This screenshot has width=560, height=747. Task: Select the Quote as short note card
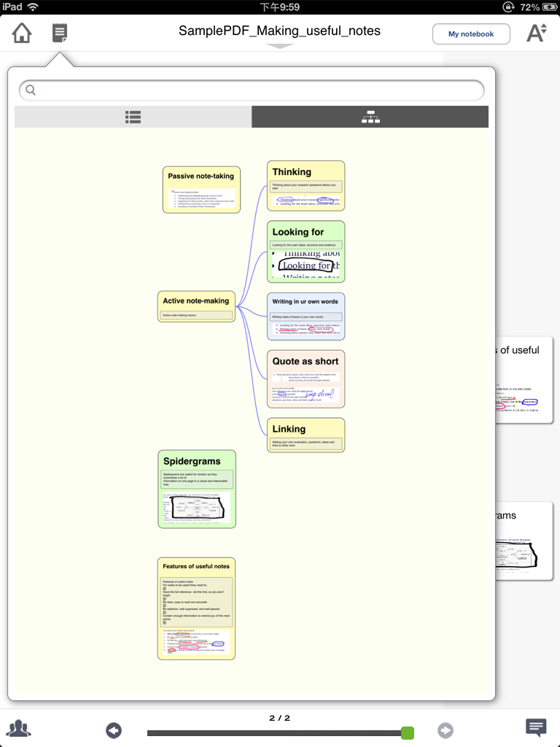(x=306, y=379)
